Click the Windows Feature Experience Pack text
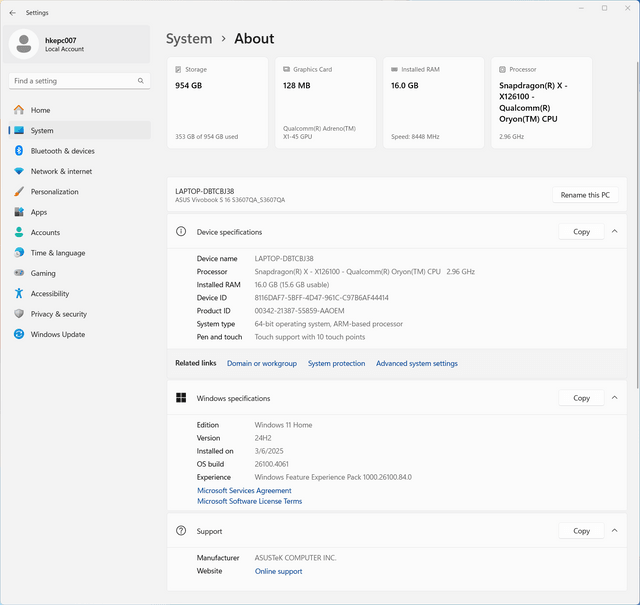Viewport: 640px width, 605px height. [x=333, y=477]
